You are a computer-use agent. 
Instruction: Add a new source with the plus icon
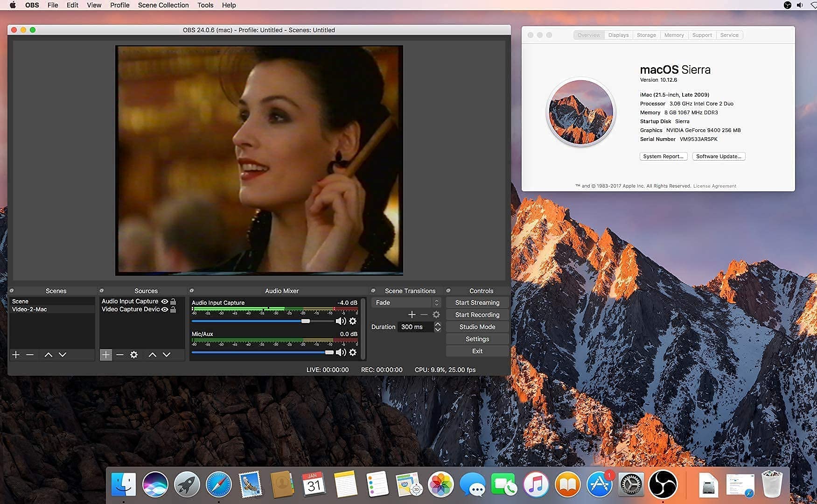coord(106,355)
